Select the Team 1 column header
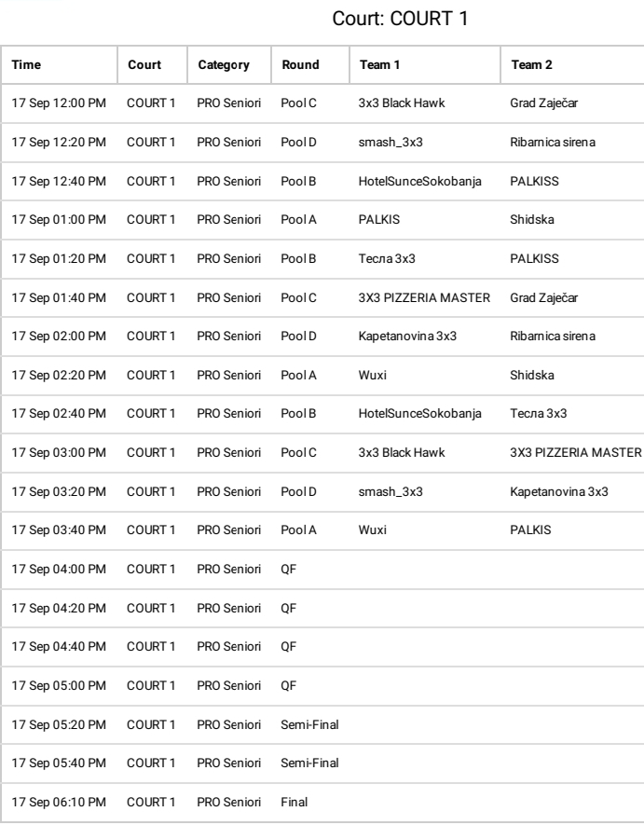Image resolution: width=644 pixels, height=825 pixels. (378, 65)
